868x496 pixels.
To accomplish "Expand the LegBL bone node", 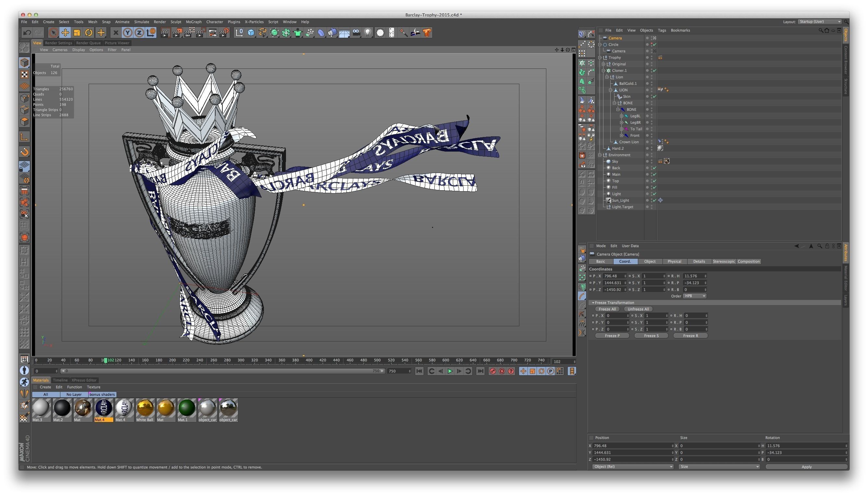I will (x=621, y=116).
